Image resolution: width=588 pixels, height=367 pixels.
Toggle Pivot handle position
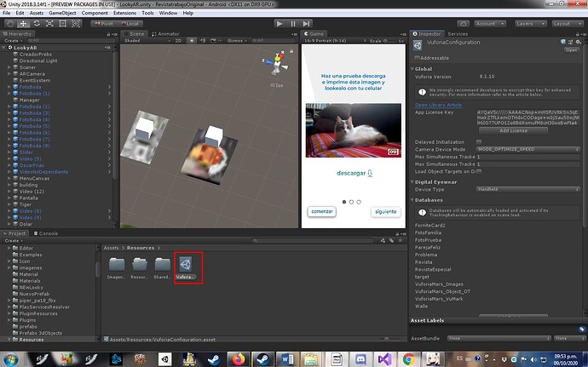[106, 24]
